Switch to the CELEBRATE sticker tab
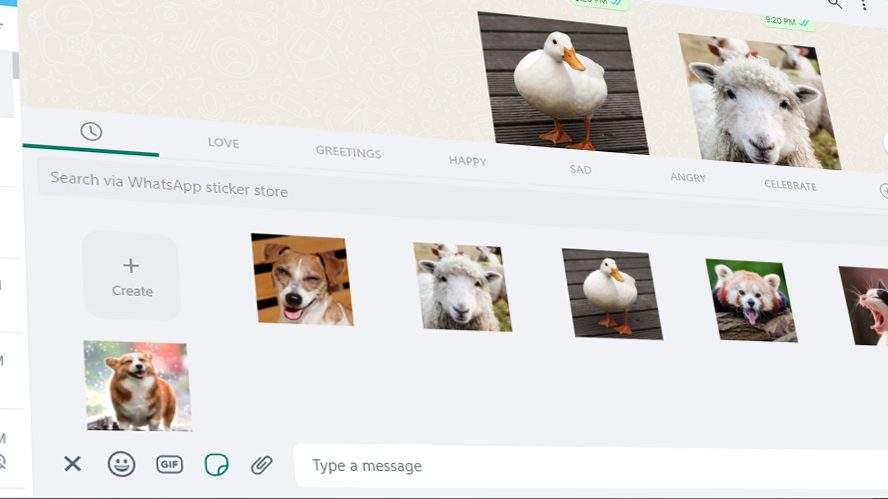Viewport: 888px width, 499px height. click(790, 185)
